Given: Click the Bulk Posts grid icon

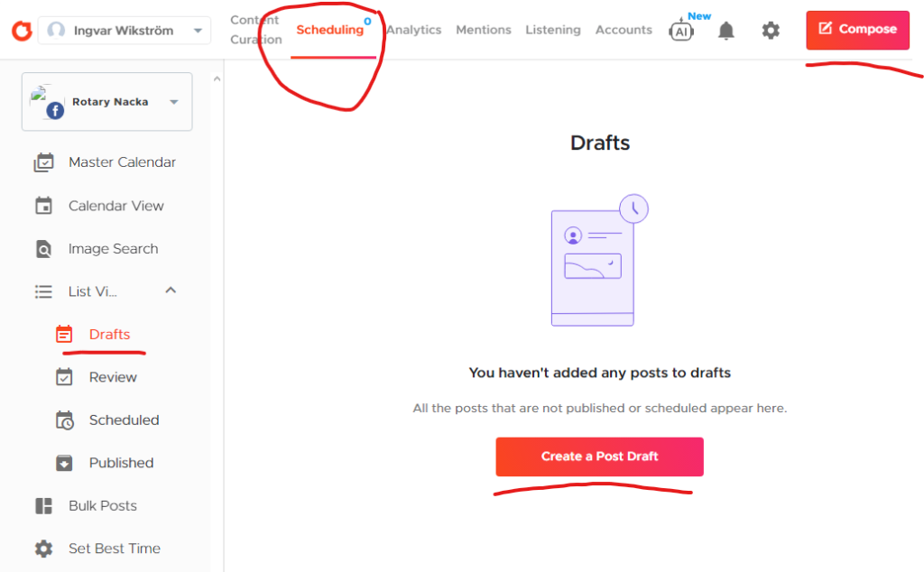Looking at the screenshot, I should 43,506.
